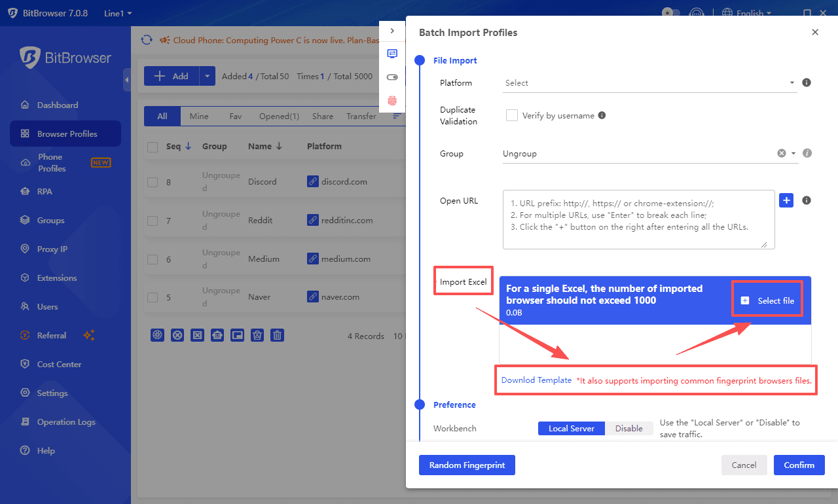This screenshot has width=838, height=504.
Task: Click the trash delete icon
Action: pos(278,334)
